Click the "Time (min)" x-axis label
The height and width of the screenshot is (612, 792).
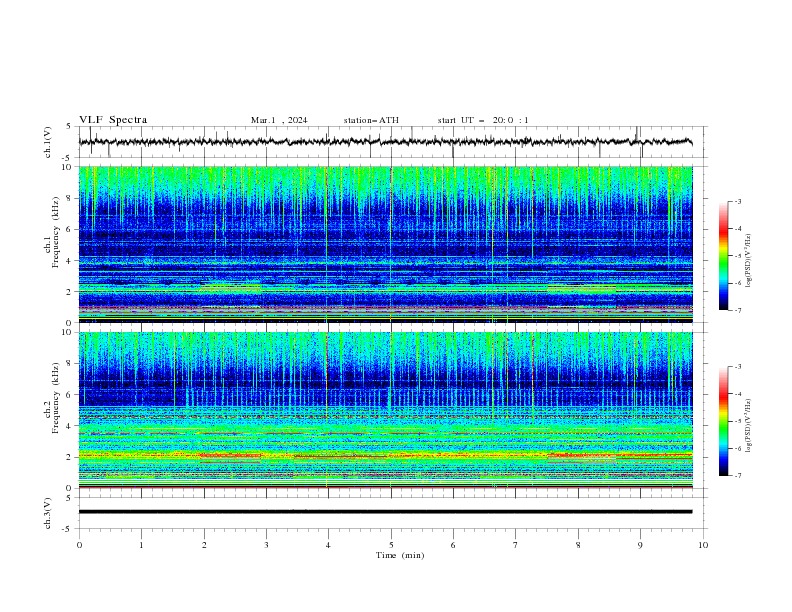coord(400,555)
